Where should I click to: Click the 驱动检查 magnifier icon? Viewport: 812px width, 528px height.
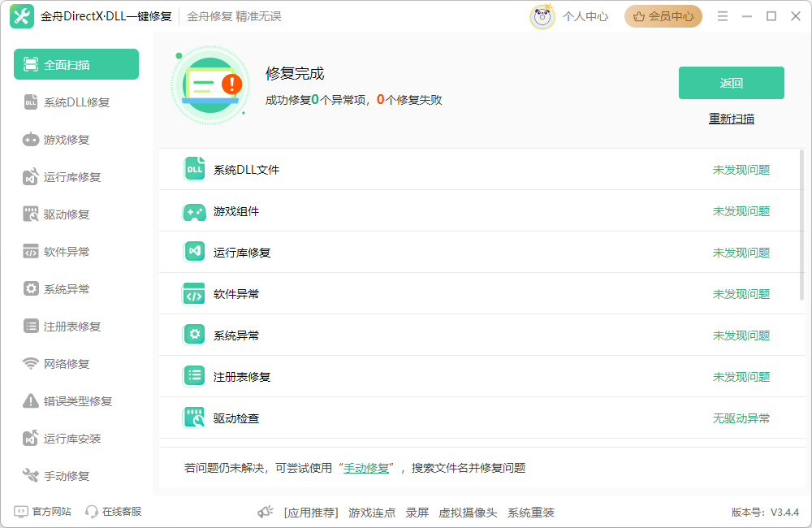tap(194, 417)
